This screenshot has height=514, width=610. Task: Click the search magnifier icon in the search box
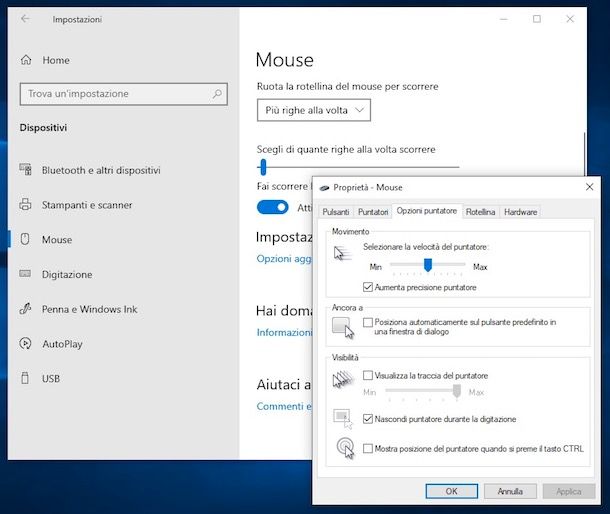(x=217, y=94)
